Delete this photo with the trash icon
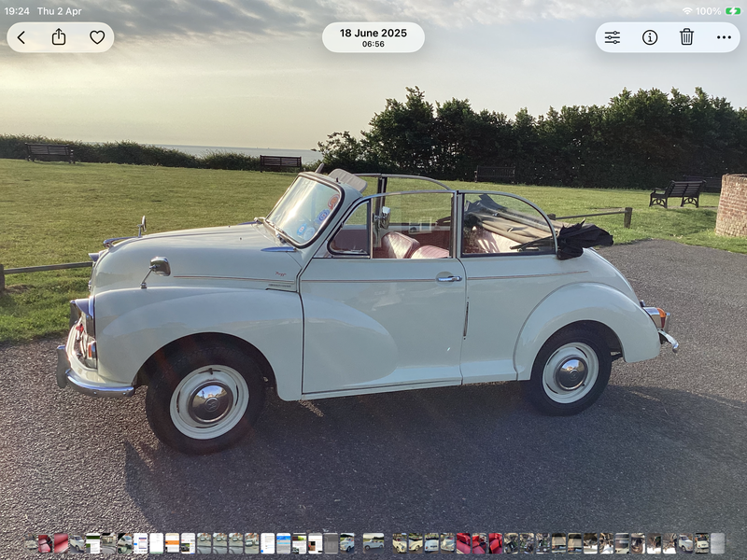Screen dimensions: 747x560 point(686,37)
